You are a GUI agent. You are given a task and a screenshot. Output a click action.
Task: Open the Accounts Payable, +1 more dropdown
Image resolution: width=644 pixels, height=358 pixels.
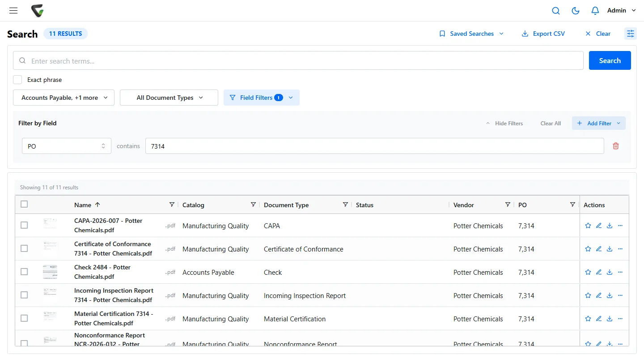click(x=64, y=98)
